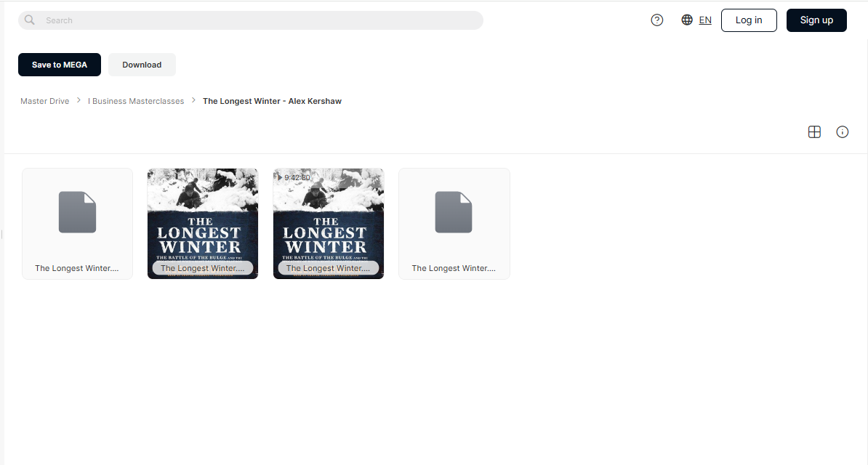Select the last generic file icon card

(454, 224)
